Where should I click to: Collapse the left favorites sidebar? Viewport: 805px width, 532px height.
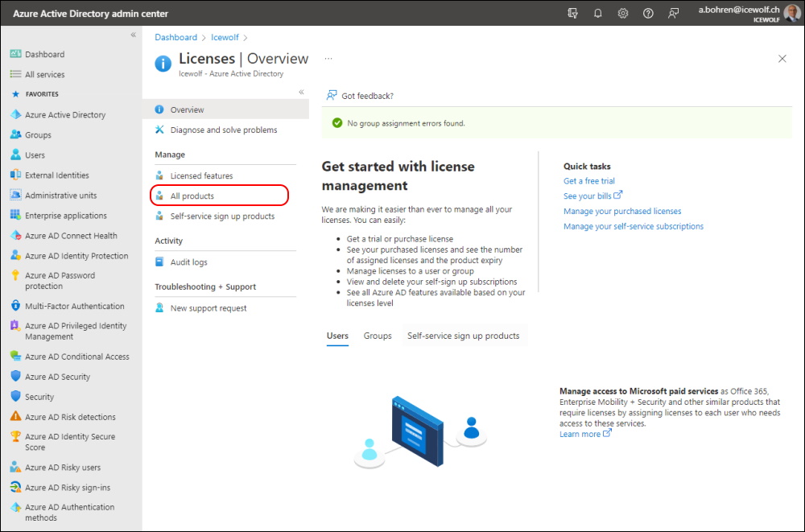coord(133,35)
